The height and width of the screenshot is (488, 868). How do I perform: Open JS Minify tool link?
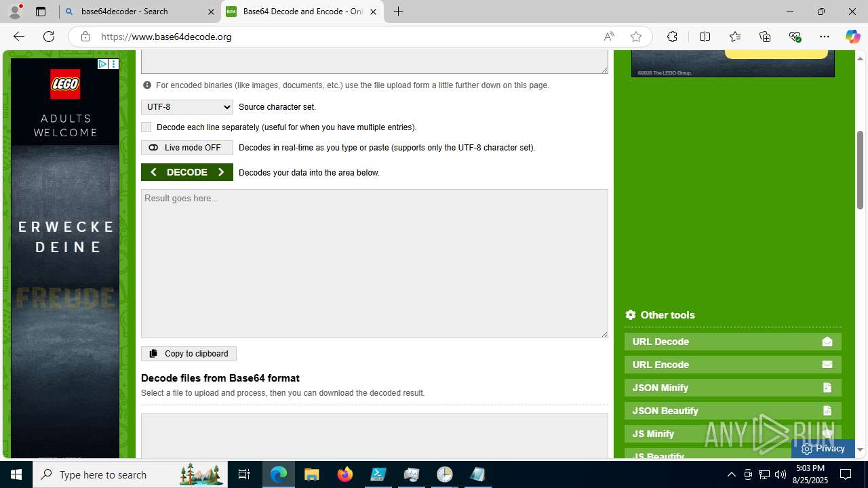coord(733,434)
